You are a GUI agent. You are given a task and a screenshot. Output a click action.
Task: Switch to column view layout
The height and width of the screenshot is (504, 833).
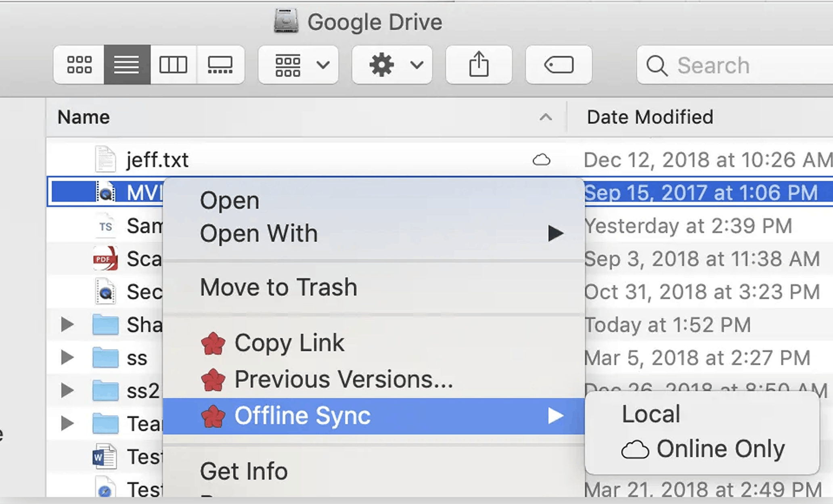pos(173,65)
